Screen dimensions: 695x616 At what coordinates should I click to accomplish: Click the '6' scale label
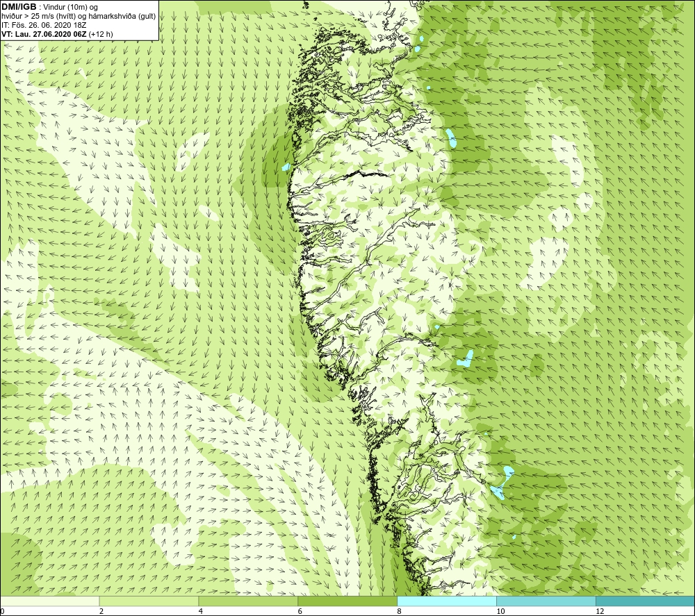(x=300, y=611)
